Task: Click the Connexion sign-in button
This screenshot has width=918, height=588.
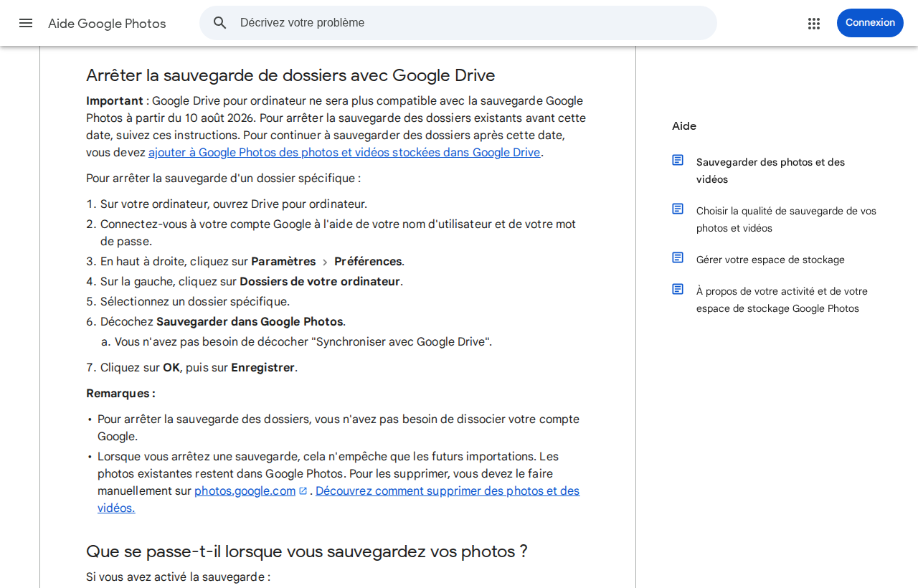Action: 870,23
